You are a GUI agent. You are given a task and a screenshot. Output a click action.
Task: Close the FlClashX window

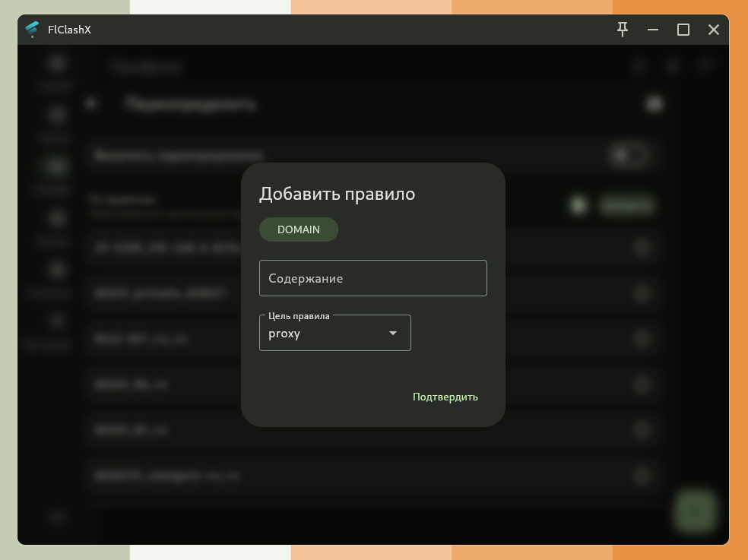pos(714,30)
